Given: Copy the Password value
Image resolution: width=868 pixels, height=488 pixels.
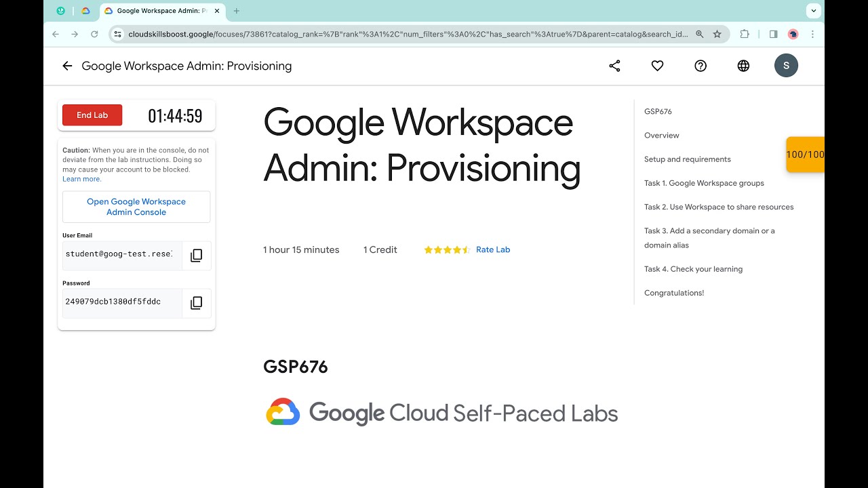Looking at the screenshot, I should tap(196, 303).
